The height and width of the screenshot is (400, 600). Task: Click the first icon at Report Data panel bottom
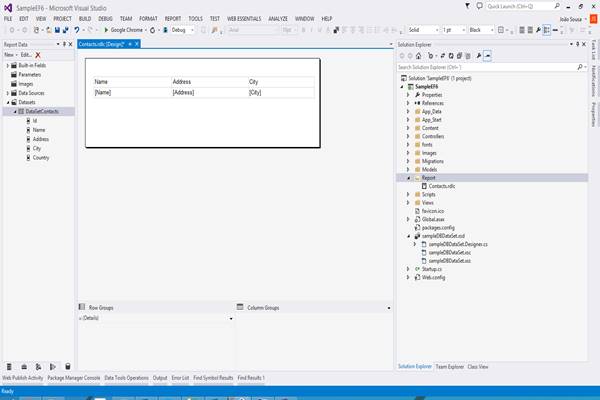(x=9, y=367)
